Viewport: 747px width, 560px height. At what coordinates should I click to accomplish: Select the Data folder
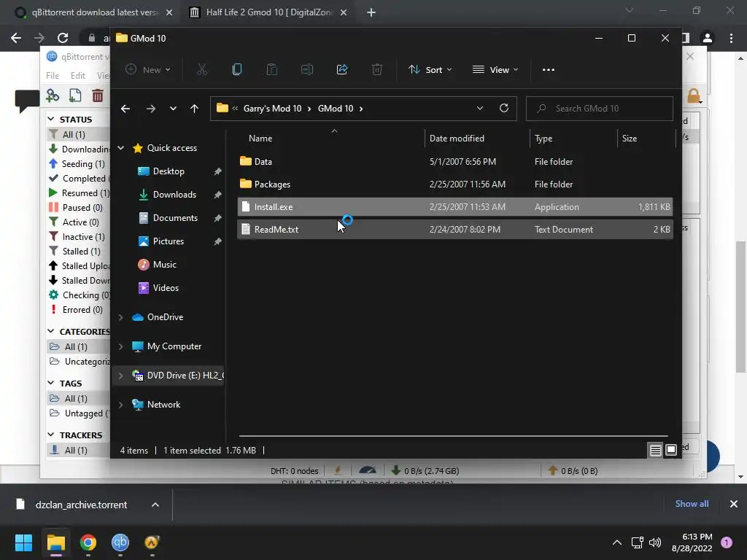[455, 162]
